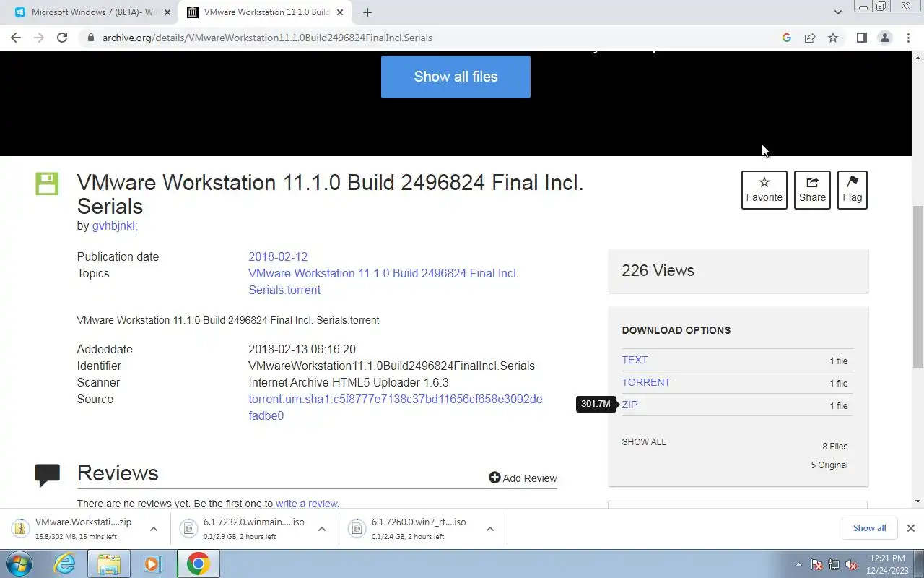Open Google search icon in address bar
This screenshot has width=924, height=578.
787,38
